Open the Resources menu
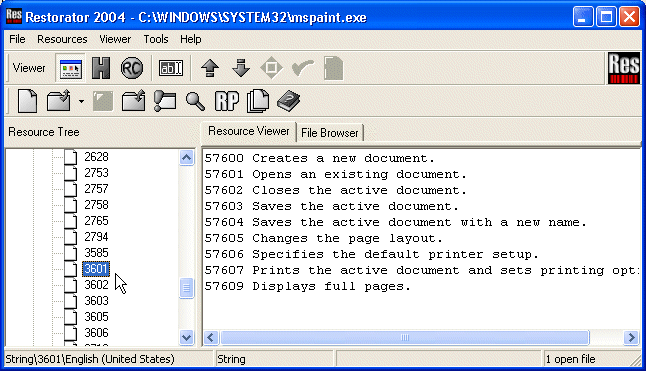646x371 pixels. (x=62, y=39)
